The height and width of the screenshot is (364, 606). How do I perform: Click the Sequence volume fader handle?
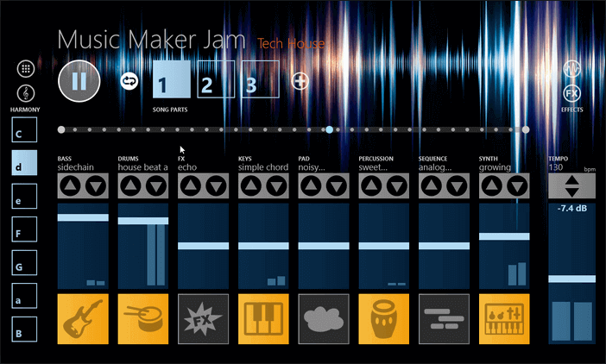pos(444,246)
